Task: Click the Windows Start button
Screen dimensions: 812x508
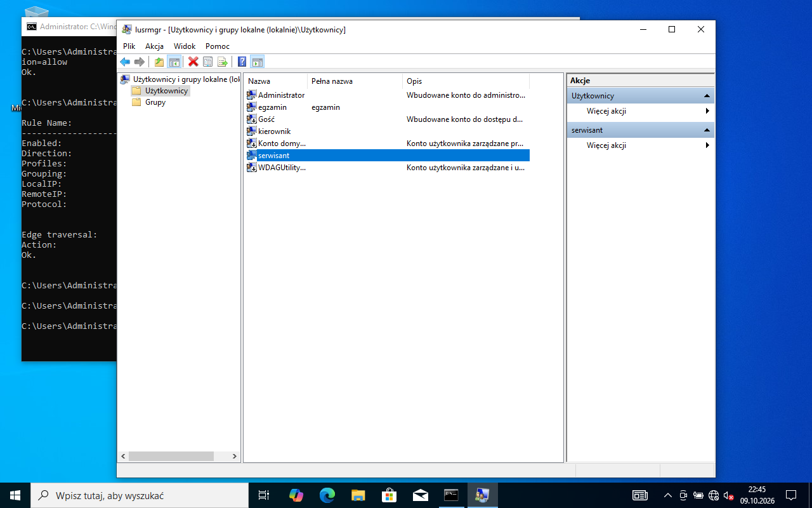Action: pyautogui.click(x=15, y=495)
